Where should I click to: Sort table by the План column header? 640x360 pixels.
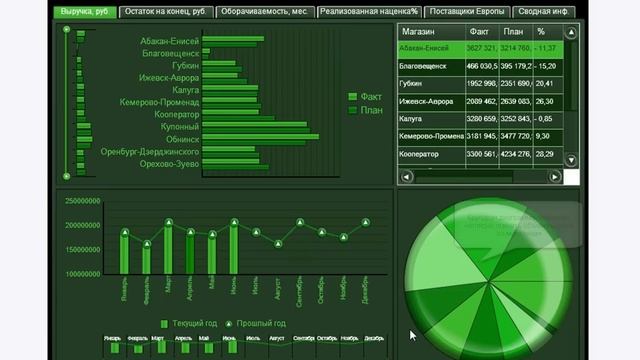coord(516,32)
